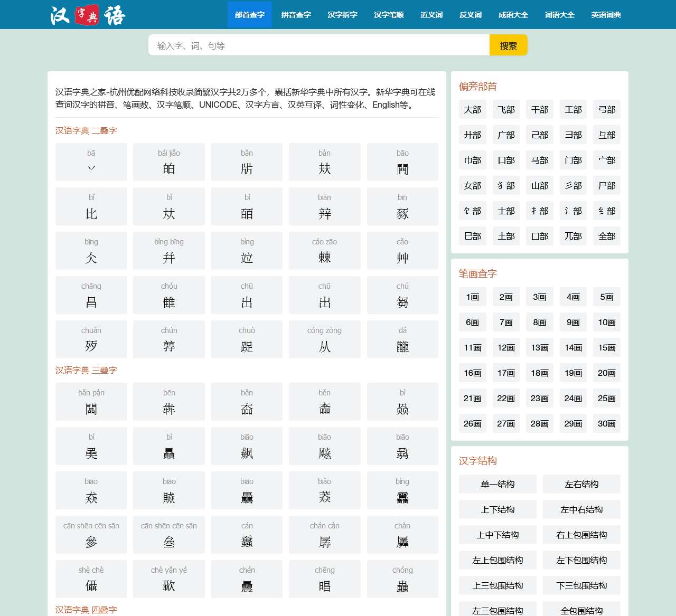The height and width of the screenshot is (616, 676).
Task: Open 成语大全 in the top menu
Action: [x=513, y=15]
